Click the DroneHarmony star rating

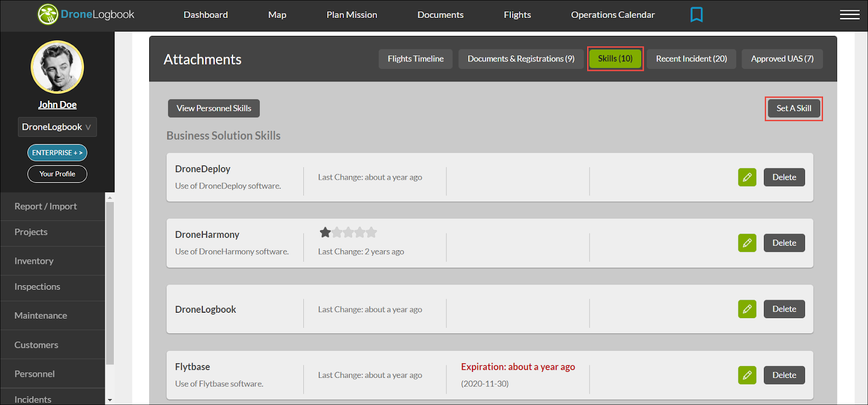(348, 232)
